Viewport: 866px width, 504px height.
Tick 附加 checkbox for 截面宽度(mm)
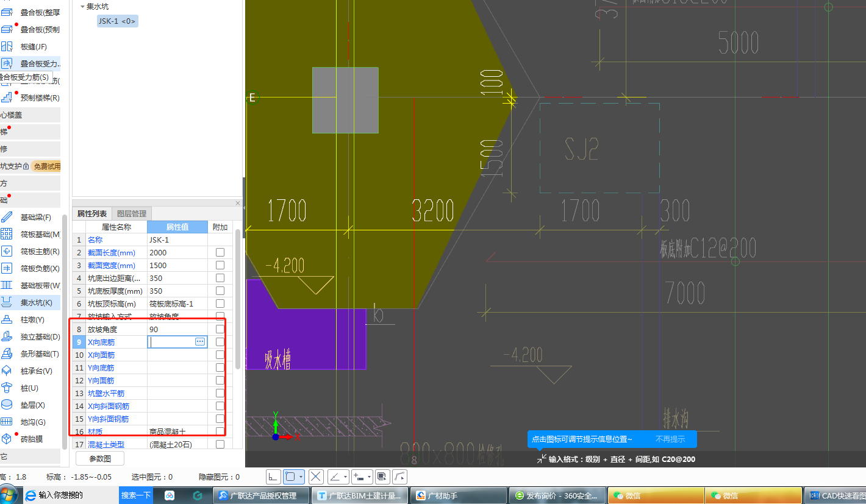[220, 265]
